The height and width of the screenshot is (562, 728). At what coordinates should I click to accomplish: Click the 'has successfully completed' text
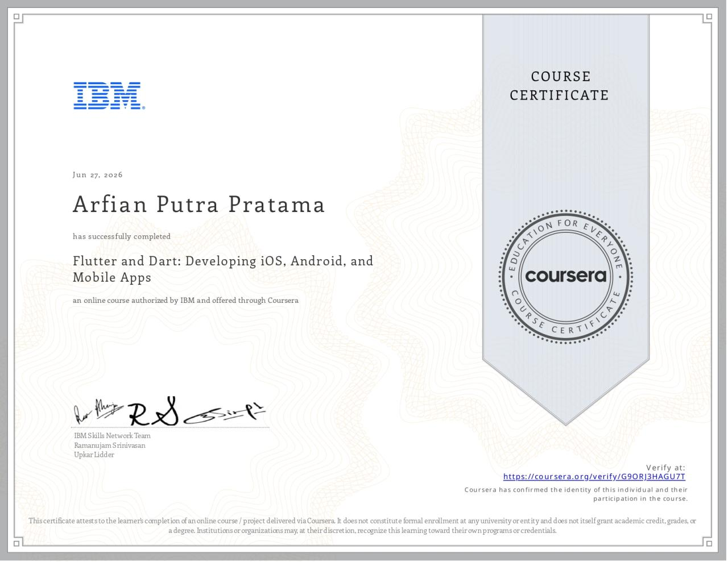point(122,236)
